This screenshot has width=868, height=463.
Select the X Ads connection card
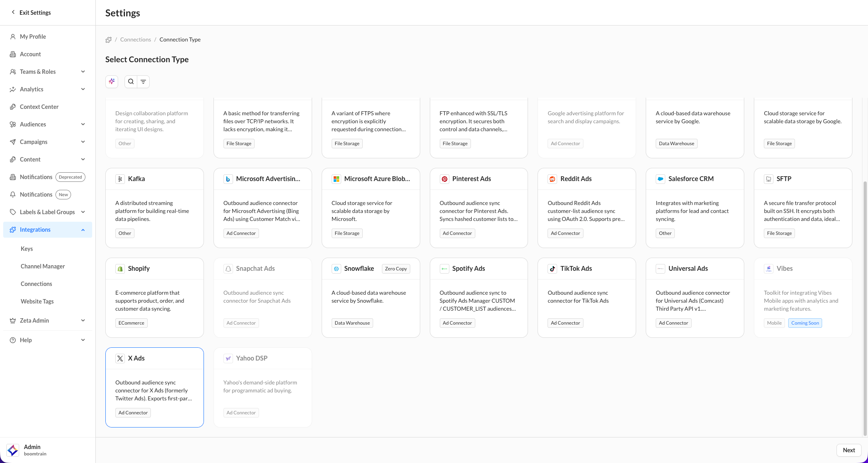tap(154, 387)
